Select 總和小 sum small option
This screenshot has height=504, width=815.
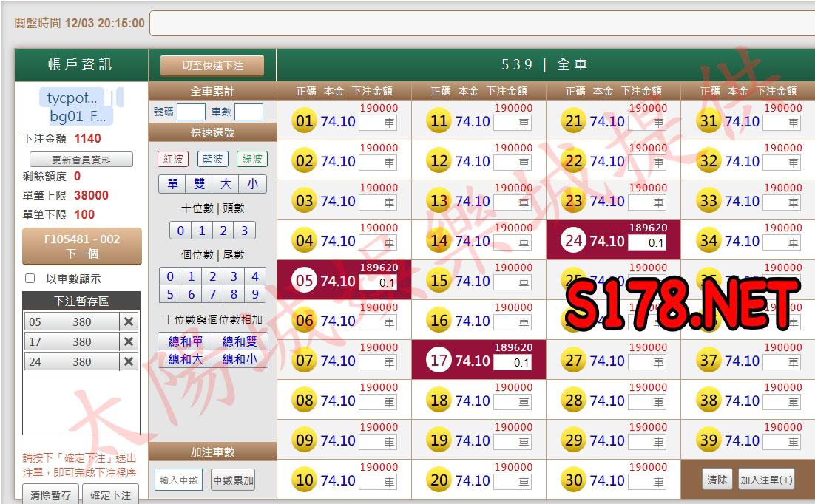[240, 359]
